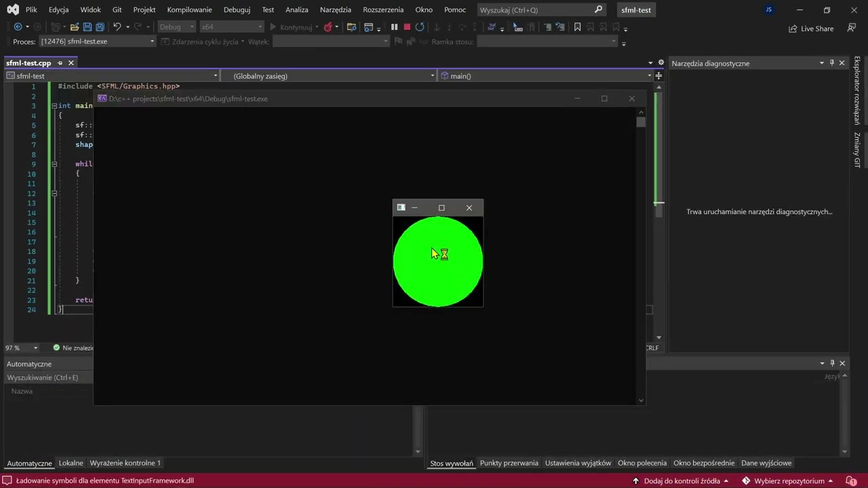Collapse the int main code block
The image size is (868, 488).
point(54,106)
